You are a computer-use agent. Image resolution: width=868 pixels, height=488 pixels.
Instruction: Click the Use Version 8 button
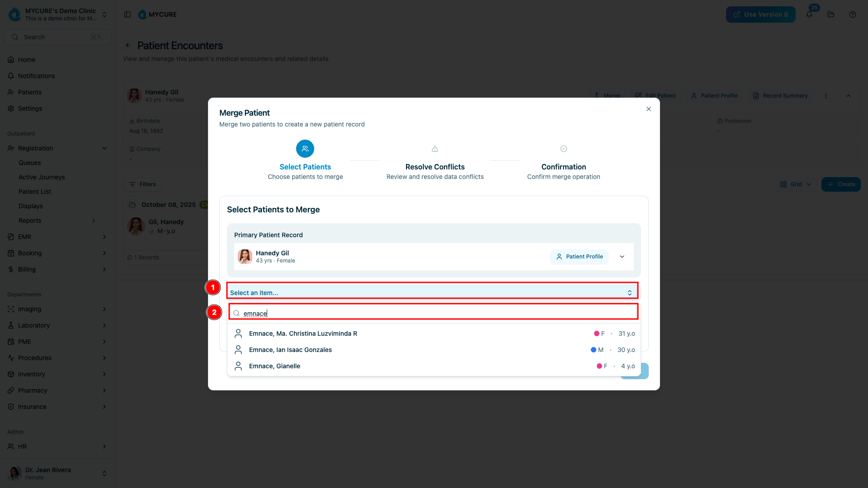tap(760, 14)
